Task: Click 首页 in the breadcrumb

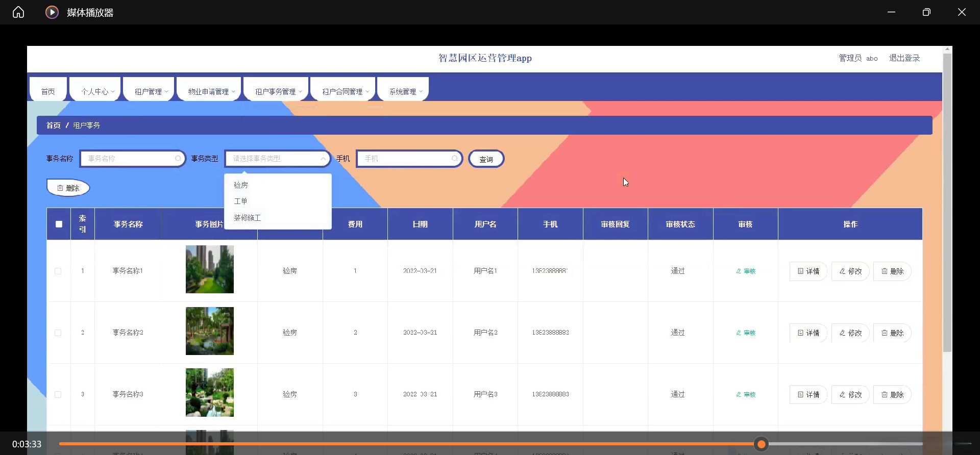Action: point(54,125)
